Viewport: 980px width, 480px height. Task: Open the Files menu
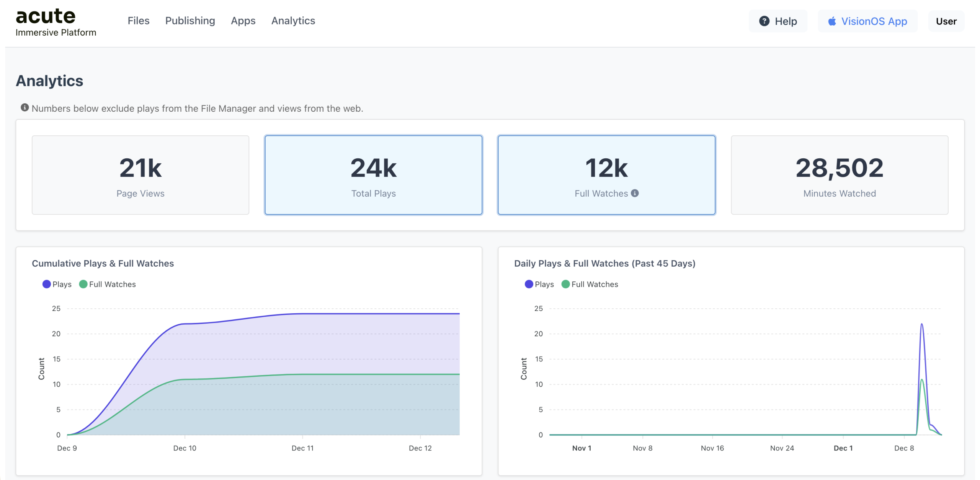click(139, 21)
